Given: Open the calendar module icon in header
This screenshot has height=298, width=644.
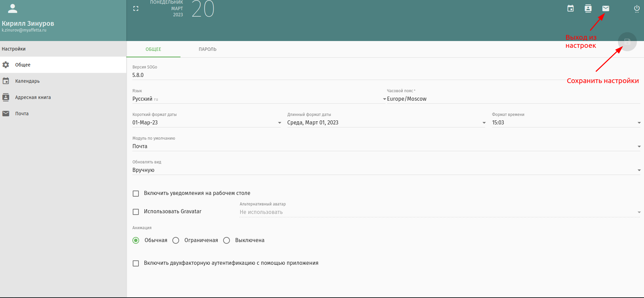Looking at the screenshot, I should coord(571,8).
